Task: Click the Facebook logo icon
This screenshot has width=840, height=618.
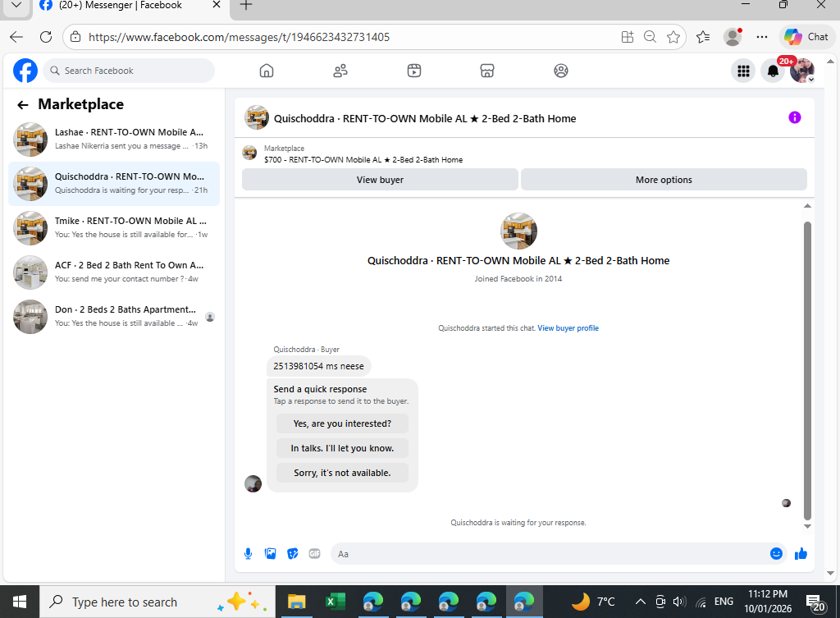Action: coord(25,71)
